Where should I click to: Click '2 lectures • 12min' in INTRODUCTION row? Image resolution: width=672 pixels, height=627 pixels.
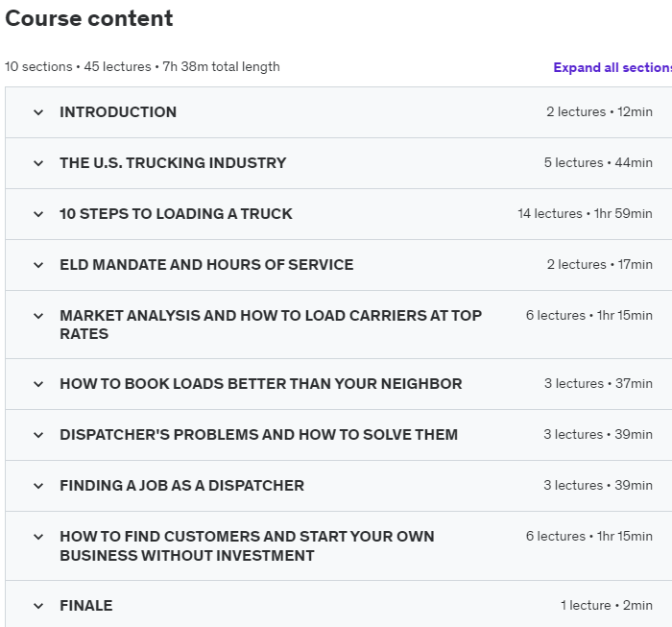(599, 111)
